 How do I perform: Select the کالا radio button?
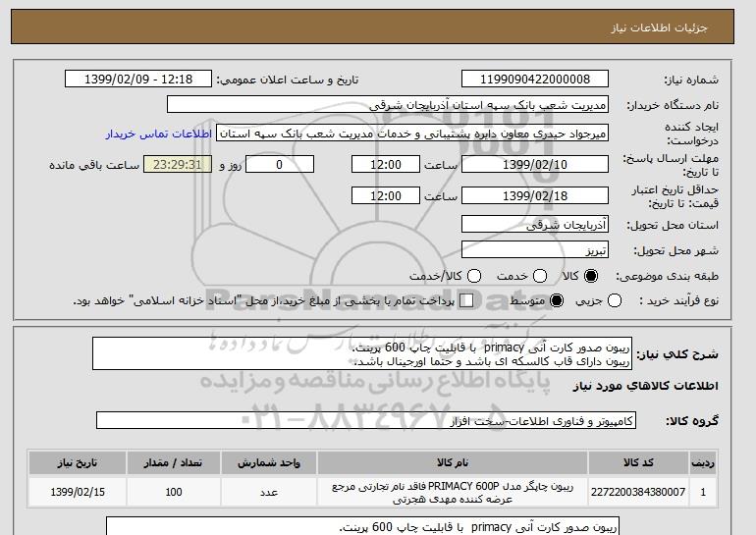591,276
